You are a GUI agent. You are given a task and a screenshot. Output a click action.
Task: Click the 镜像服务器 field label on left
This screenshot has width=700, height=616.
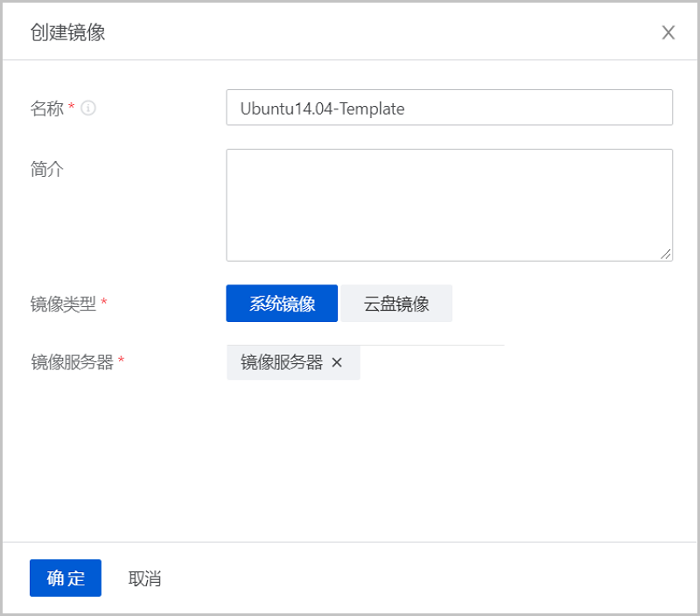(72, 362)
